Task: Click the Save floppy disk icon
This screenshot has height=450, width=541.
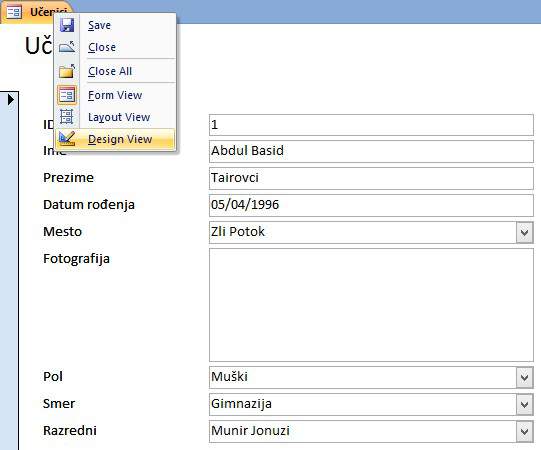Action: [67, 25]
